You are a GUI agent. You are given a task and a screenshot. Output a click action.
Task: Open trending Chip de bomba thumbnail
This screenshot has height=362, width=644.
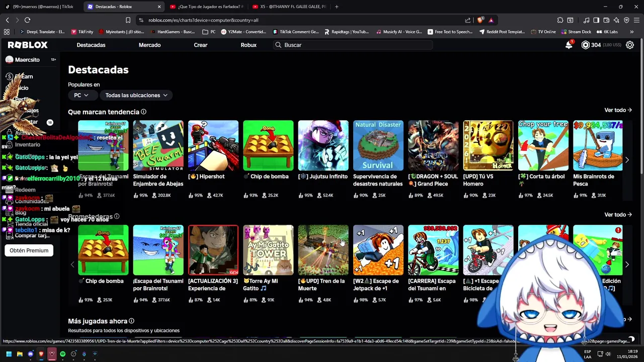(268, 145)
